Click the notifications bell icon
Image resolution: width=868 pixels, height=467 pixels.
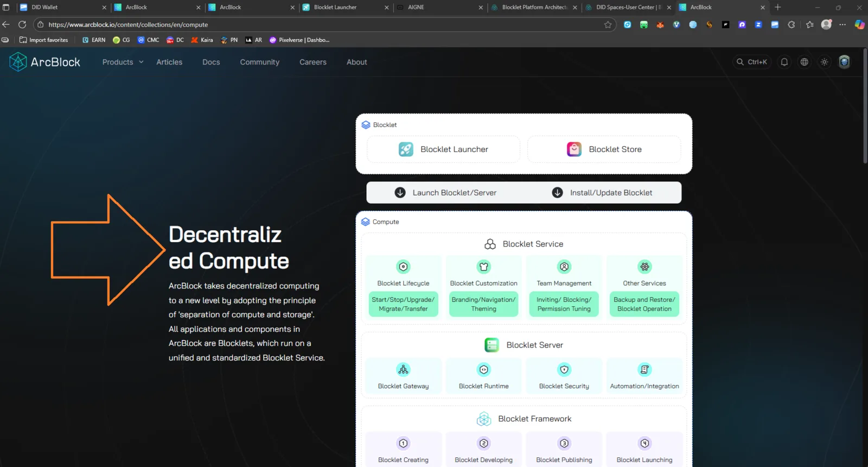784,62
